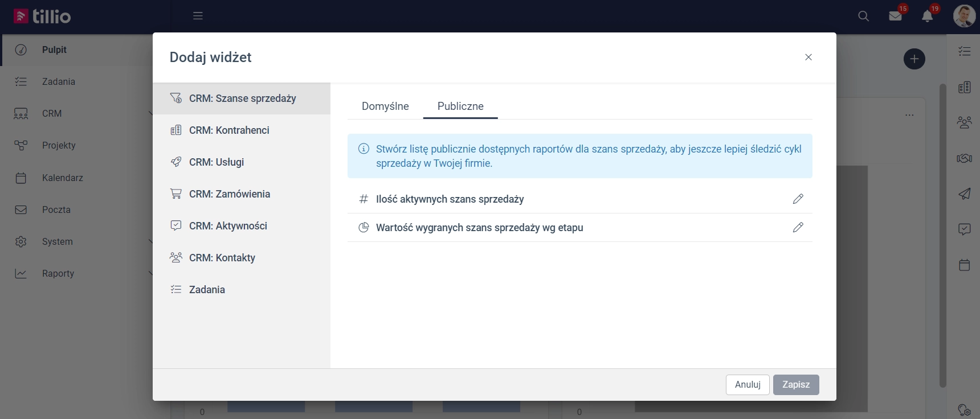Click the round plus add button
Viewport: 980px width, 419px height.
(x=914, y=59)
